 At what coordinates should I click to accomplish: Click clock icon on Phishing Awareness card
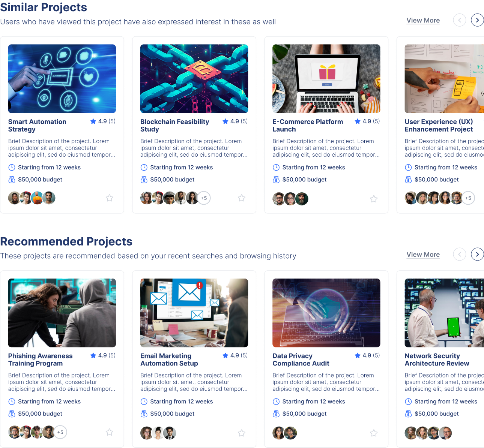tap(12, 402)
